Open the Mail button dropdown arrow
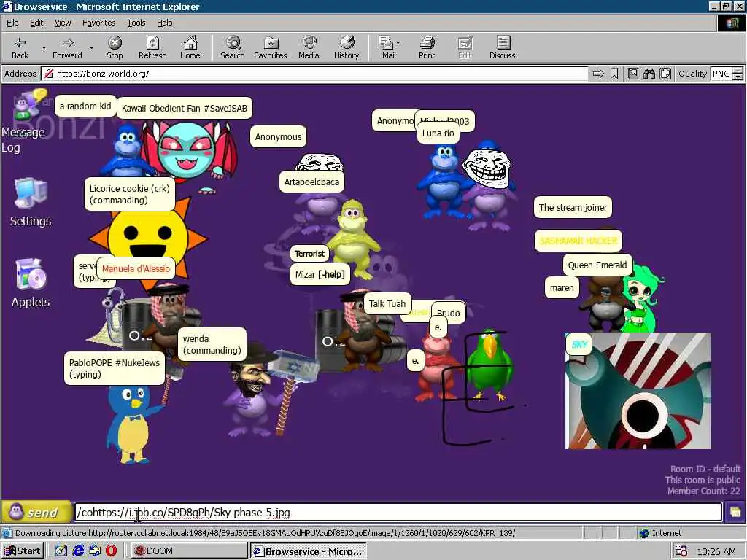Image resolution: width=747 pixels, height=560 pixels. 398,43
